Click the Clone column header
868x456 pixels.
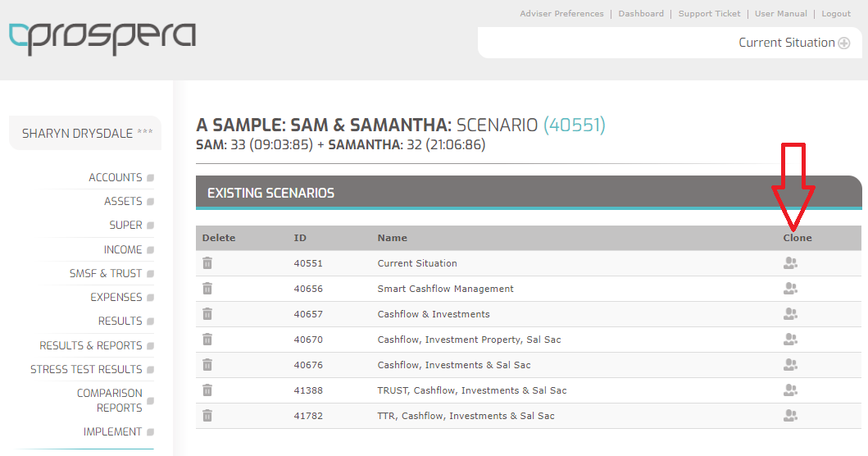click(798, 238)
